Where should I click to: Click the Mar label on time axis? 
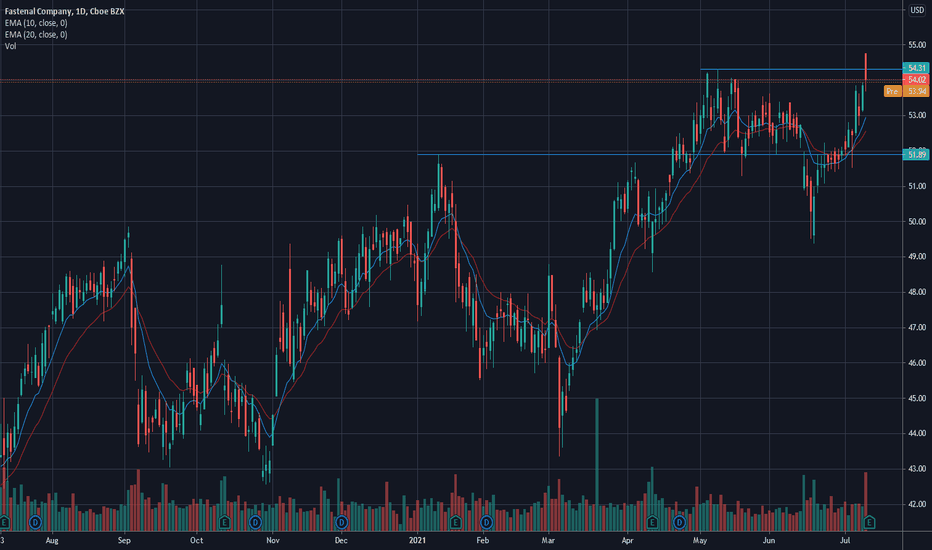[x=547, y=540]
